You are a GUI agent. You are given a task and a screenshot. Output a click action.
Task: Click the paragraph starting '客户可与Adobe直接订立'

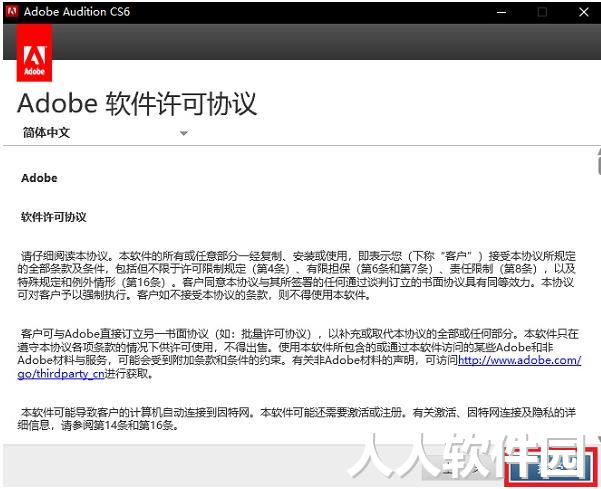(299, 354)
